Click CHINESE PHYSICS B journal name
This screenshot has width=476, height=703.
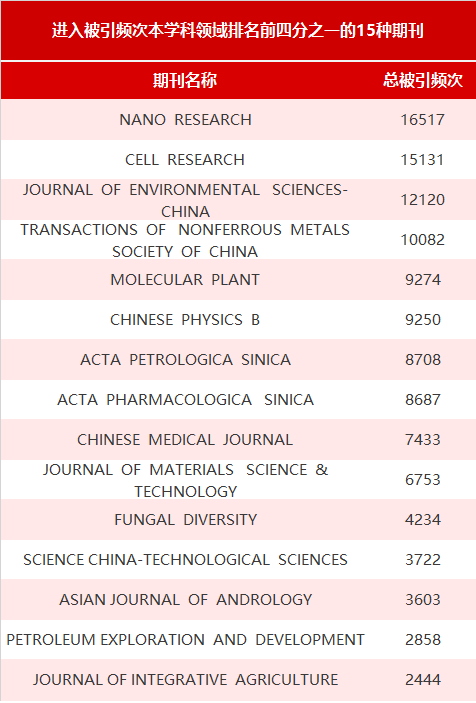pos(185,320)
